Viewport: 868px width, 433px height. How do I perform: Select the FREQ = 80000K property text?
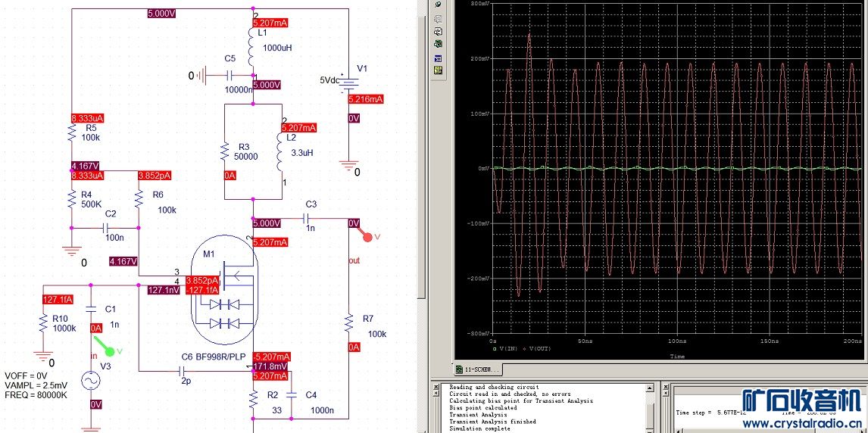(x=36, y=395)
